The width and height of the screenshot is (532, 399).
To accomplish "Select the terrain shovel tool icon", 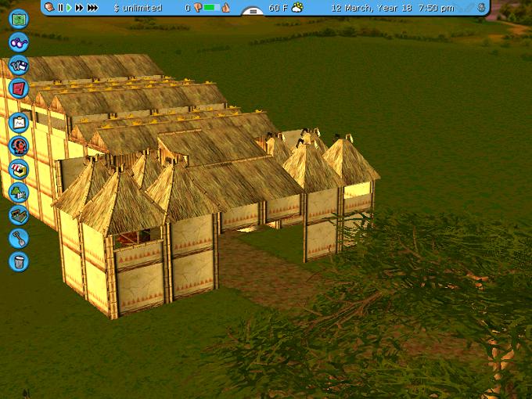I will [19, 239].
